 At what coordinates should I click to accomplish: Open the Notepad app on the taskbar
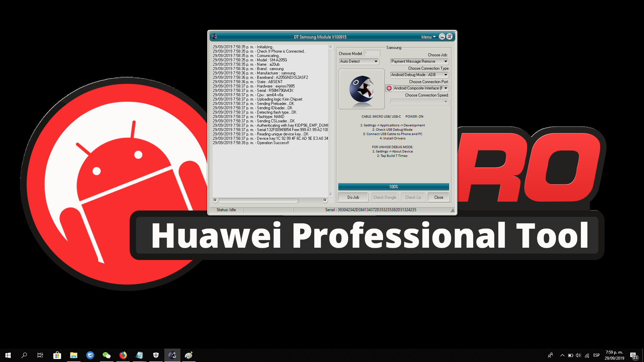[x=140, y=355]
